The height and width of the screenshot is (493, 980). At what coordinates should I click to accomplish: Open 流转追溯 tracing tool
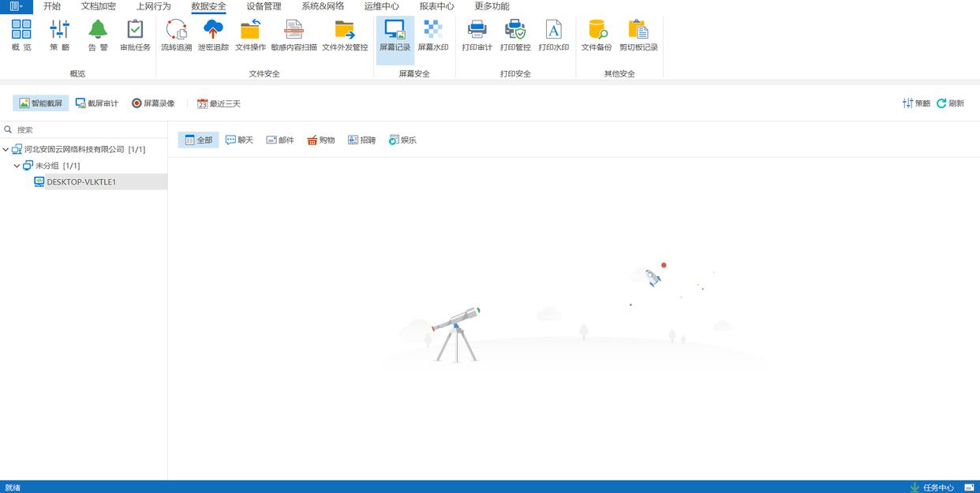[176, 36]
